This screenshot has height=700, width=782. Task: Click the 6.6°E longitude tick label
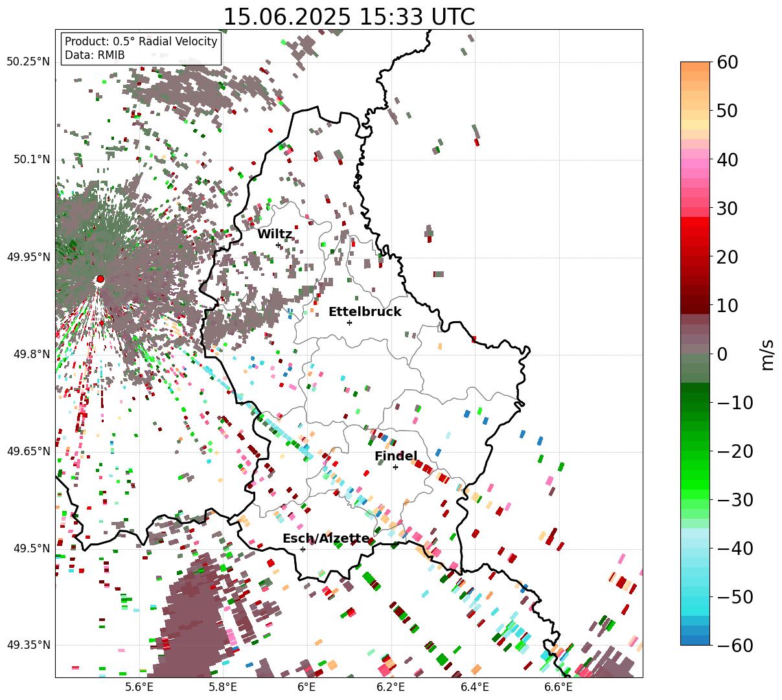(558, 687)
